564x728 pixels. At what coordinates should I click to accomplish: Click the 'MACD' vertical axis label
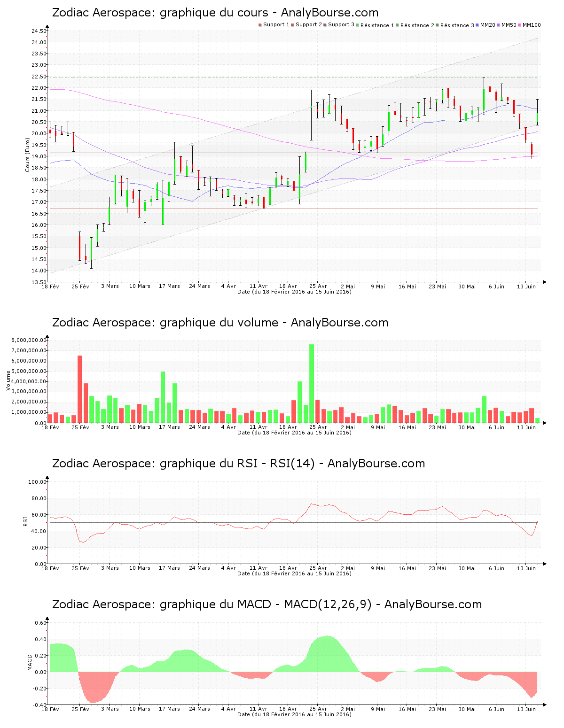click(30, 663)
